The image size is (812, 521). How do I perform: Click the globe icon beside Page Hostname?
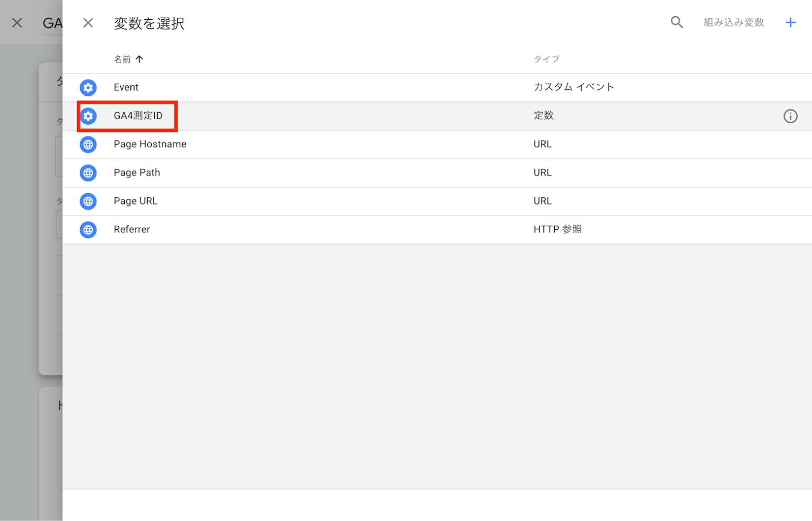click(x=88, y=145)
